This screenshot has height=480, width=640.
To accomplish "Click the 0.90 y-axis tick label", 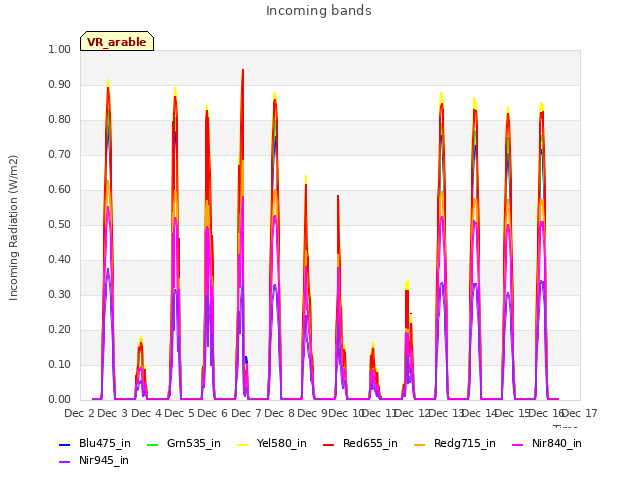I will 60,84.
